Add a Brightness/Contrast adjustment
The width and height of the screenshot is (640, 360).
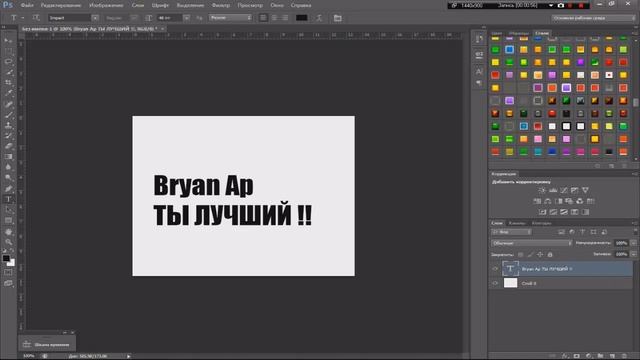click(x=542, y=190)
